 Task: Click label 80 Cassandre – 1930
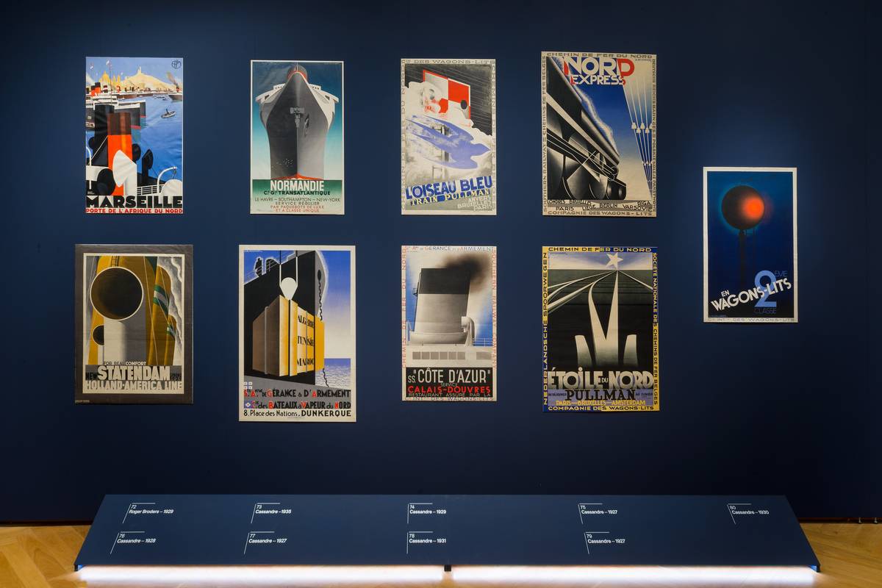coord(749,511)
